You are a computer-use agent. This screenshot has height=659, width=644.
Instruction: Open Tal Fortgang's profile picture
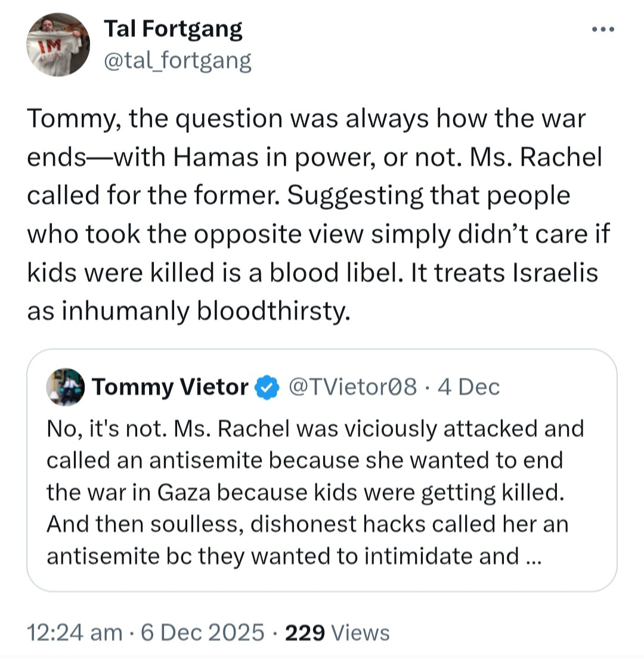tap(58, 45)
